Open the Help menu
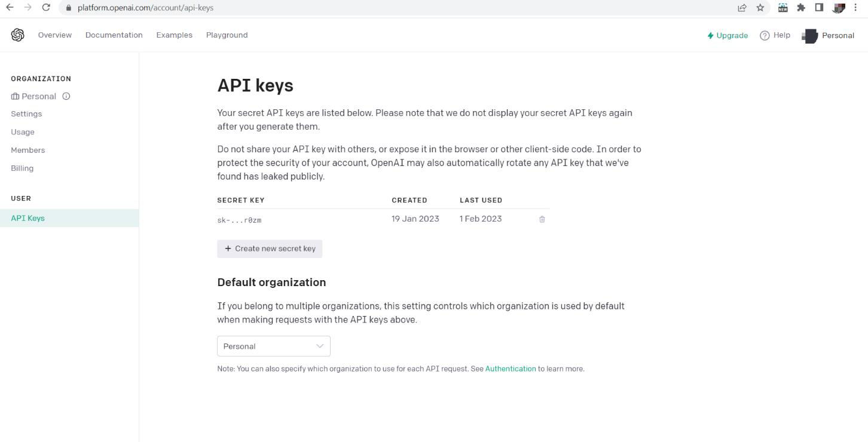Image resolution: width=868 pixels, height=442 pixels. click(x=775, y=35)
